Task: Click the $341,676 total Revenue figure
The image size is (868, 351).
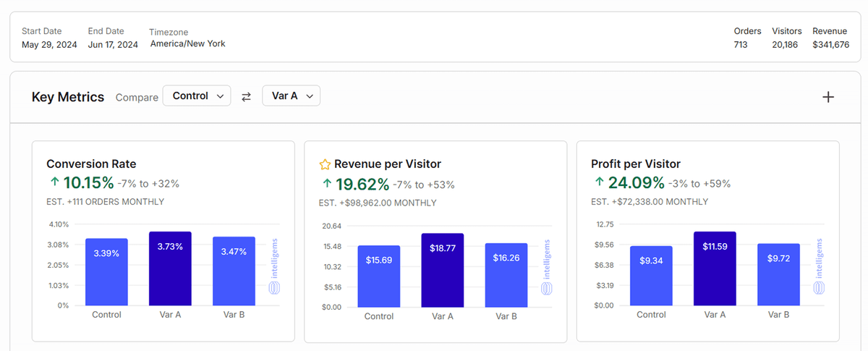Action: [830, 45]
